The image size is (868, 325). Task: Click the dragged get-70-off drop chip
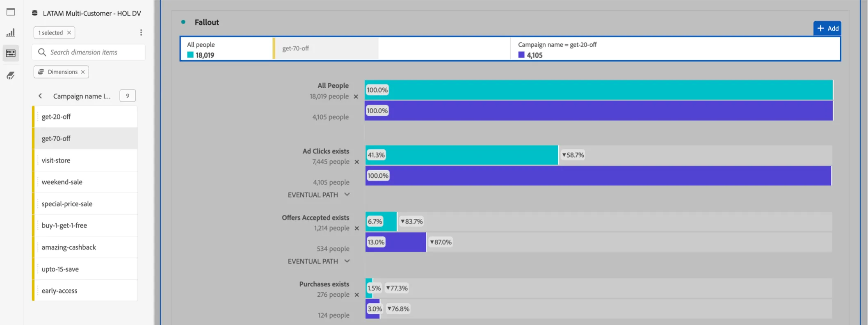[326, 48]
